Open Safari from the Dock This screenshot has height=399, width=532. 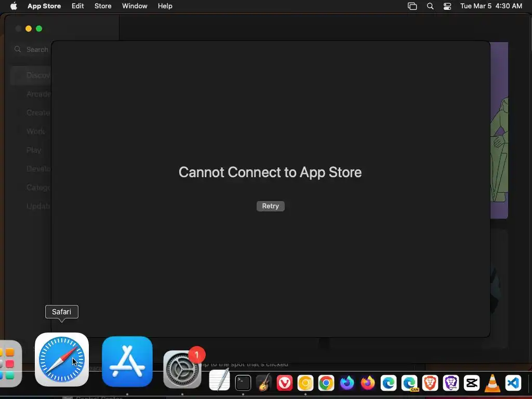point(62,360)
